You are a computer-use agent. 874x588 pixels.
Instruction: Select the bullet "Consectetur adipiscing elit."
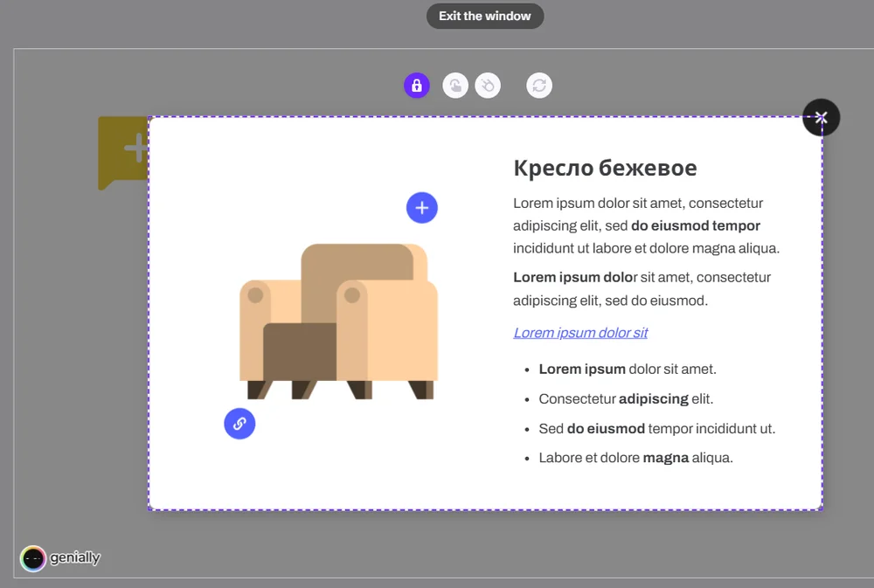tap(626, 399)
